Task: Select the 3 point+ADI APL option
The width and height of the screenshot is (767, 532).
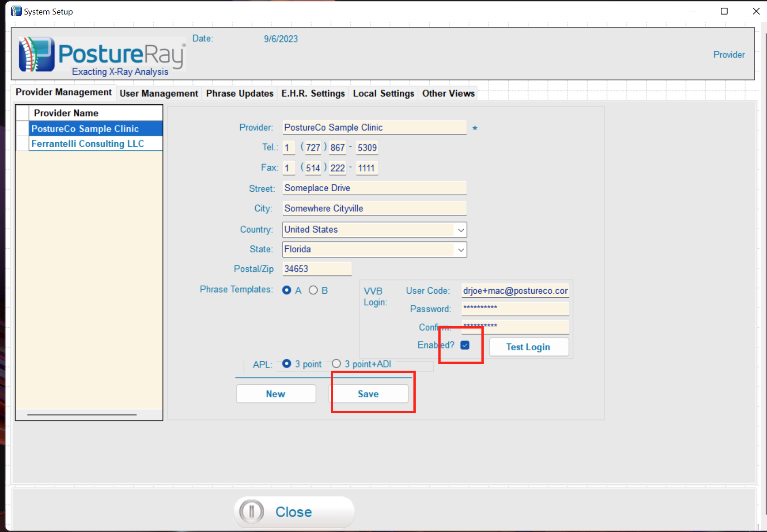Action: pyautogui.click(x=336, y=363)
